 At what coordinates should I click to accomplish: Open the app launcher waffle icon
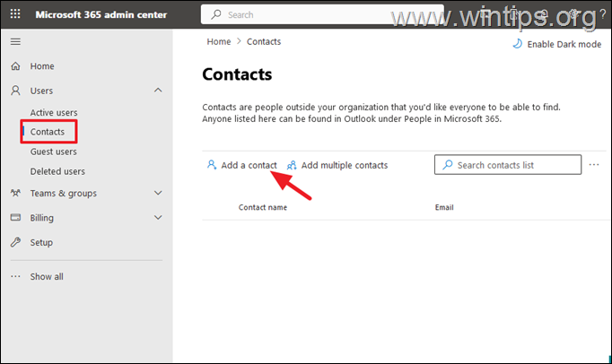[x=15, y=14]
